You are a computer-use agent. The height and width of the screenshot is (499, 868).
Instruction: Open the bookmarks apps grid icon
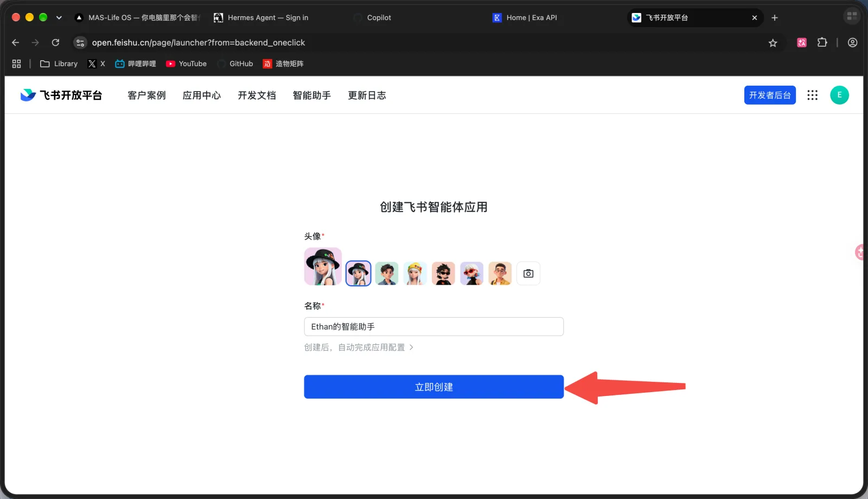(x=17, y=63)
